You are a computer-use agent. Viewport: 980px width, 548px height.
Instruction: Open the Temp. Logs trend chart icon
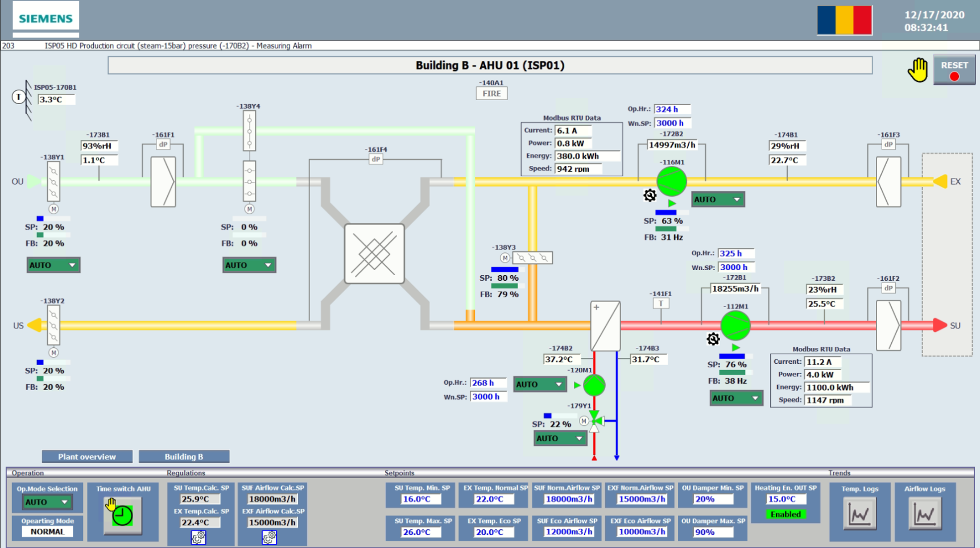pyautogui.click(x=859, y=514)
